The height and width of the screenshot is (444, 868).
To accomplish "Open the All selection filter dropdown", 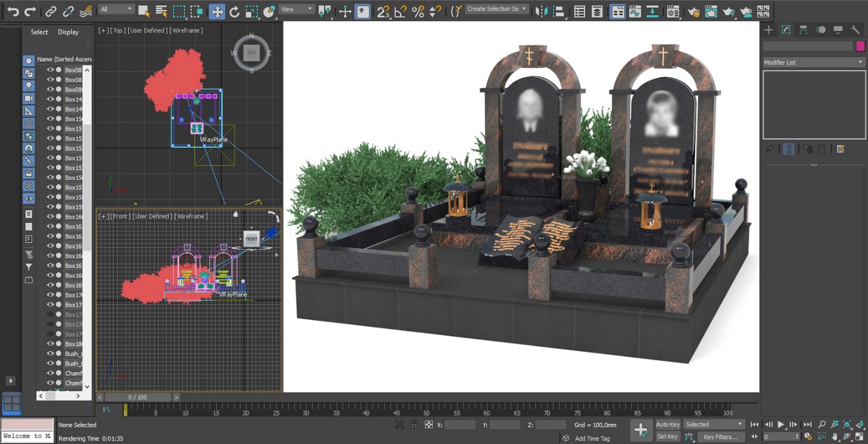I will pos(117,9).
